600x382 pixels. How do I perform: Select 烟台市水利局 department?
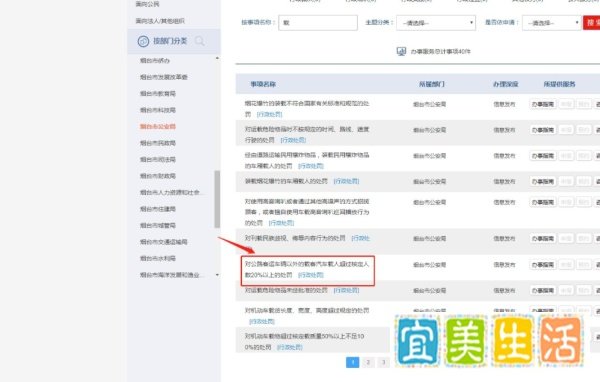pos(158,258)
